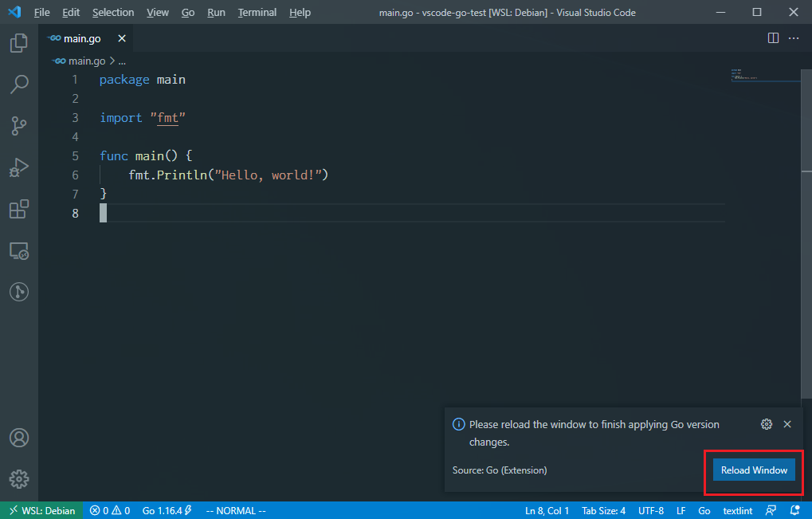Open the Accounts menu in activity bar
The width and height of the screenshot is (812, 519).
click(18, 437)
